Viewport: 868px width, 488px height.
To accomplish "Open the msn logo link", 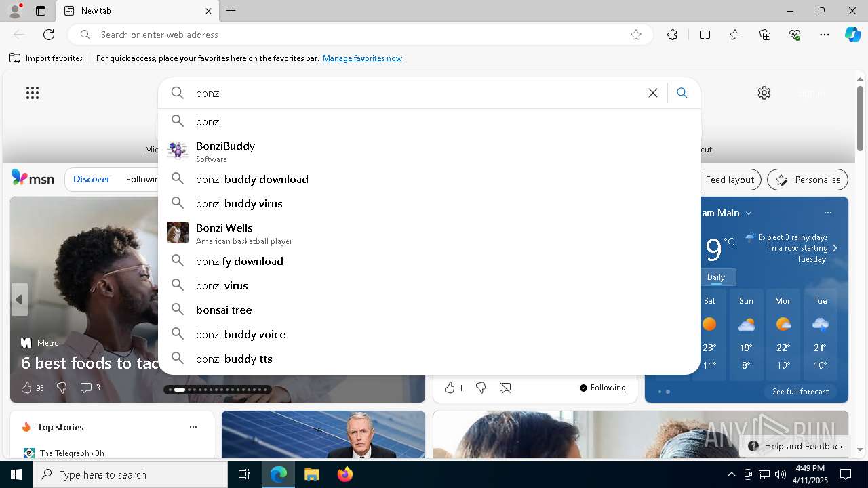I will click(x=33, y=178).
